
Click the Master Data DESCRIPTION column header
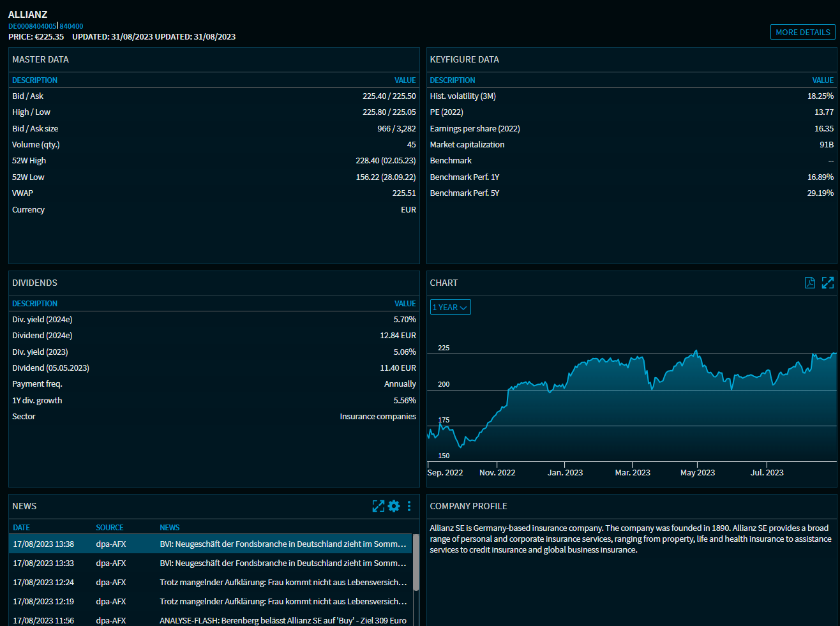35,80
